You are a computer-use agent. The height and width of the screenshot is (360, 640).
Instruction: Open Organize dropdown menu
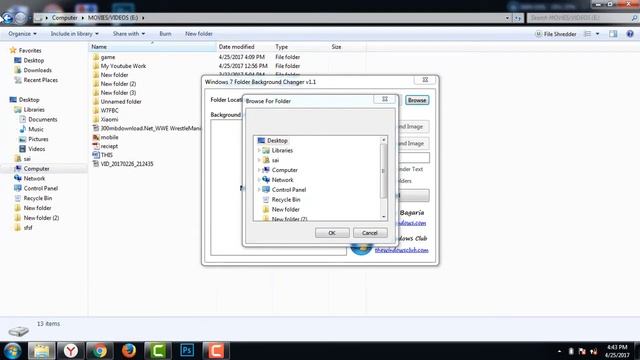click(22, 34)
